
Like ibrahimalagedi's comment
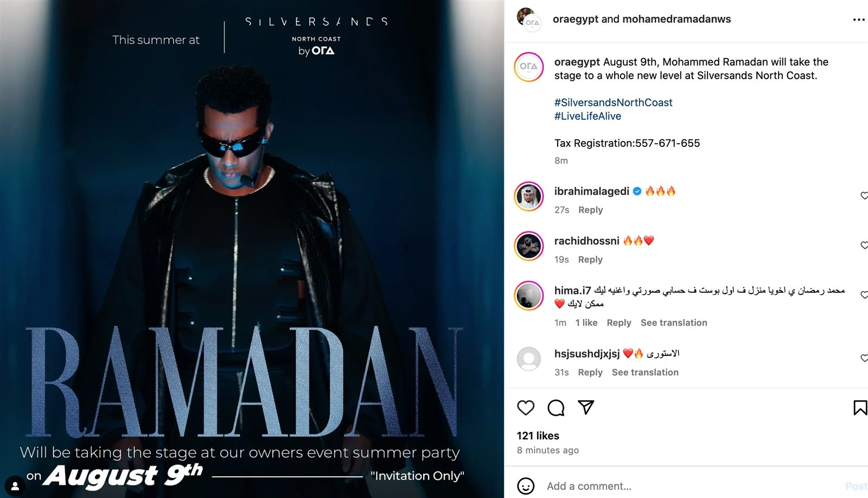[x=864, y=196]
